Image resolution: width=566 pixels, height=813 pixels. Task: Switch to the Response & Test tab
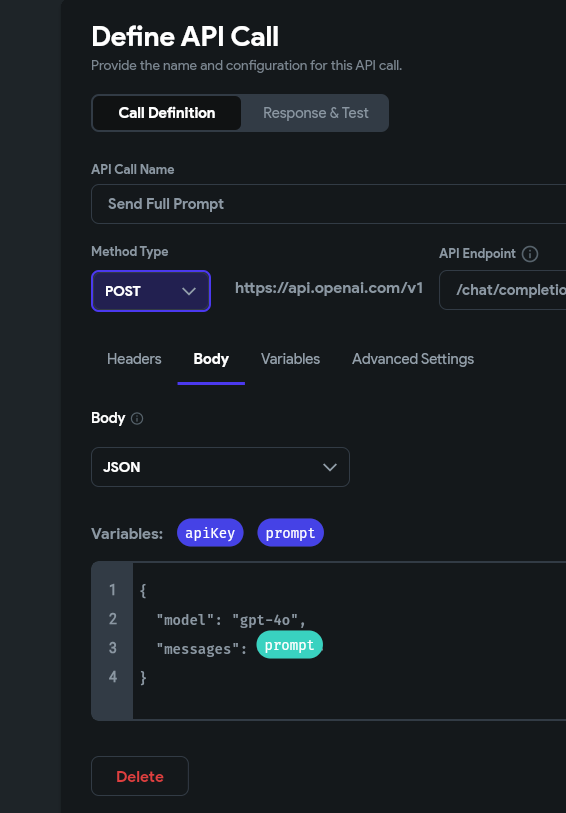coord(316,113)
